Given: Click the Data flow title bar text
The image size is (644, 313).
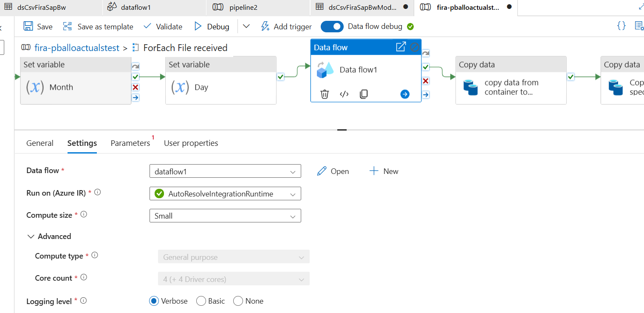Looking at the screenshot, I should tap(330, 47).
